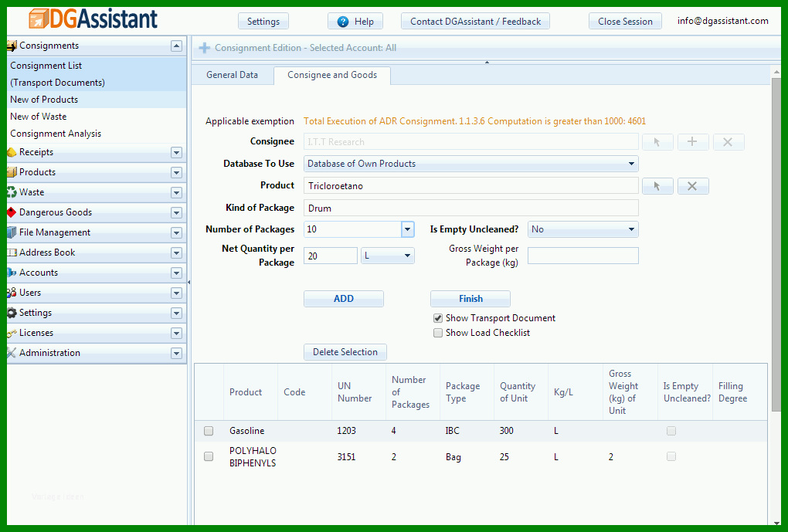Click the Package Type column header
Image resolution: width=788 pixels, height=532 pixels.
(x=467, y=392)
